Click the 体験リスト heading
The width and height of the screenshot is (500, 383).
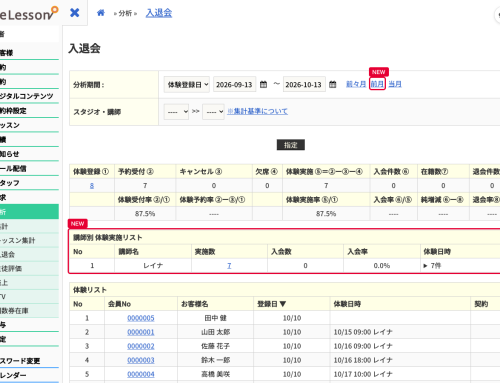click(90, 290)
